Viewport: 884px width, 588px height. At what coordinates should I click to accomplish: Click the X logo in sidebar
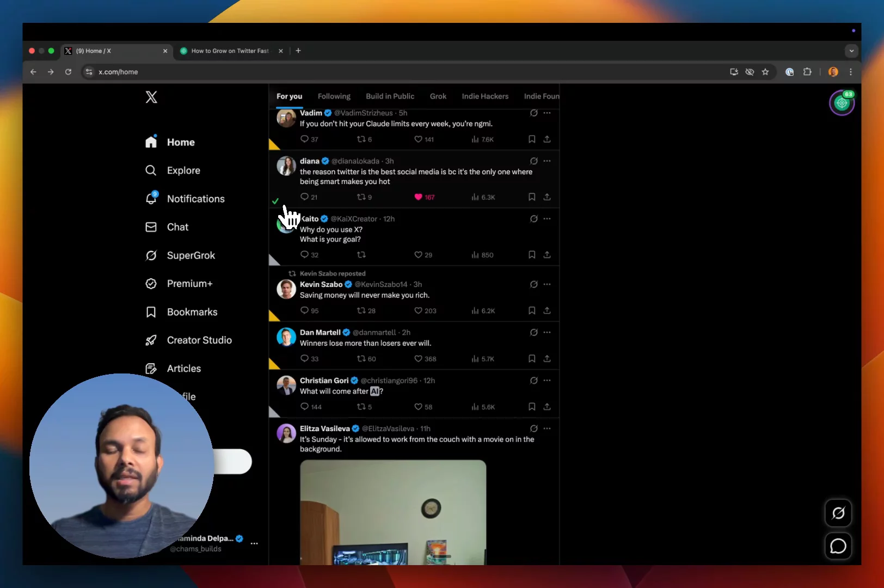(x=151, y=97)
